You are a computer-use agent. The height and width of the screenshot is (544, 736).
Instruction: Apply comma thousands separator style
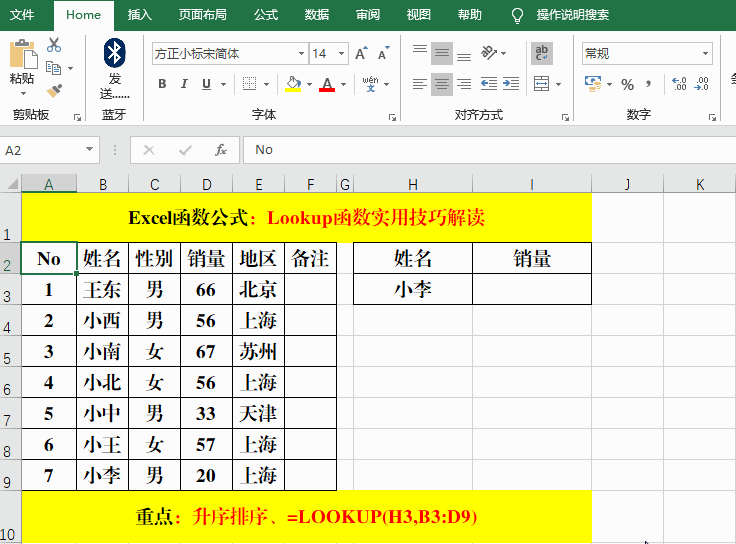(649, 84)
